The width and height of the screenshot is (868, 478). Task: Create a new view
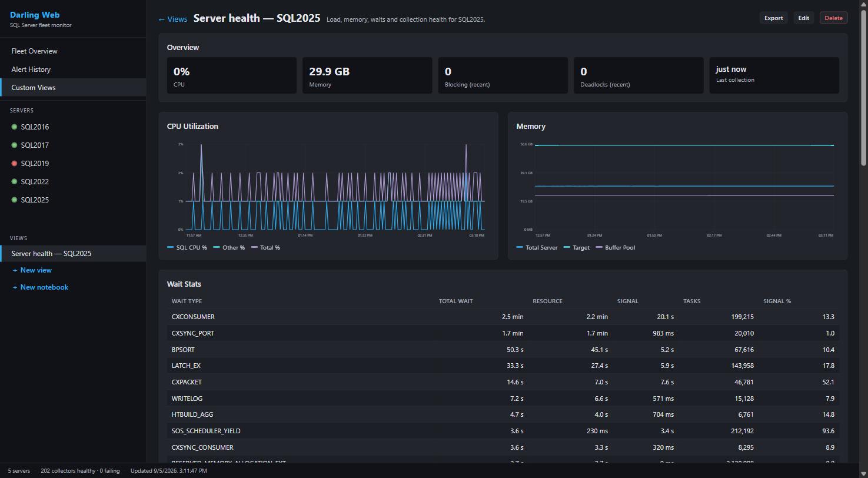[32, 270]
